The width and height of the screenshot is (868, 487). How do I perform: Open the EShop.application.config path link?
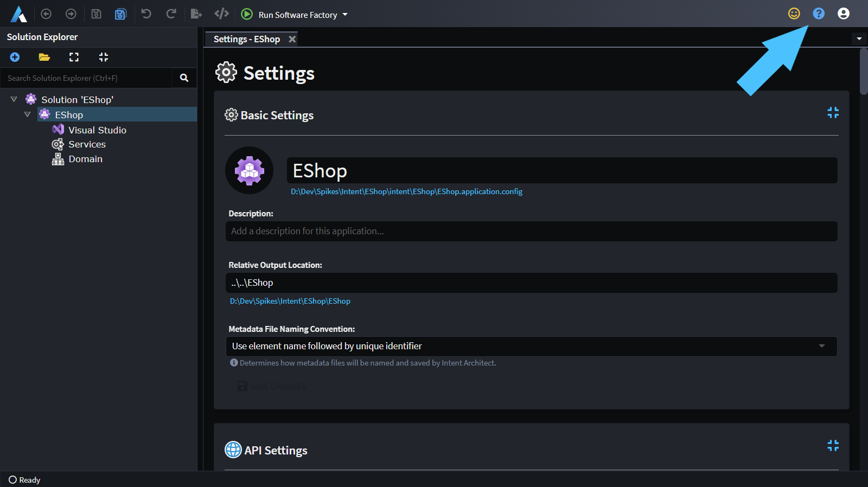[406, 191]
